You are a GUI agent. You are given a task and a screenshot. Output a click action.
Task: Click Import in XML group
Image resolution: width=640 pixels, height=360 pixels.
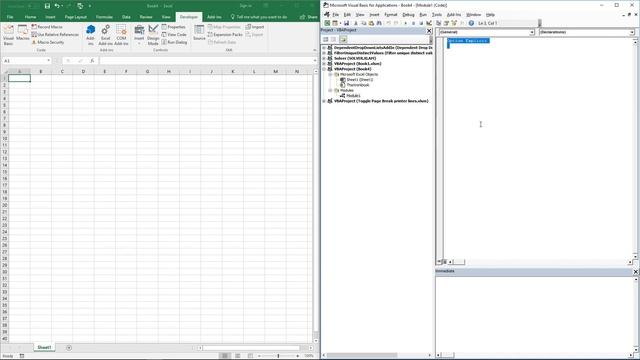point(255,27)
